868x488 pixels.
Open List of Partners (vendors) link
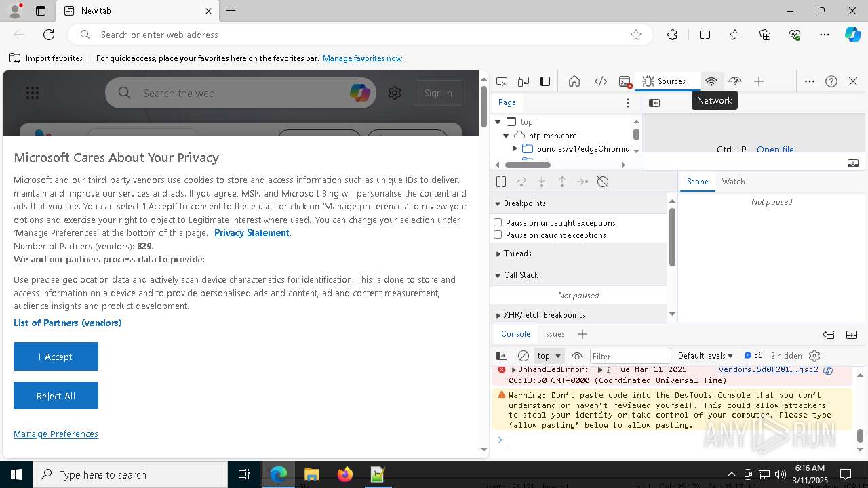pyautogui.click(x=68, y=323)
